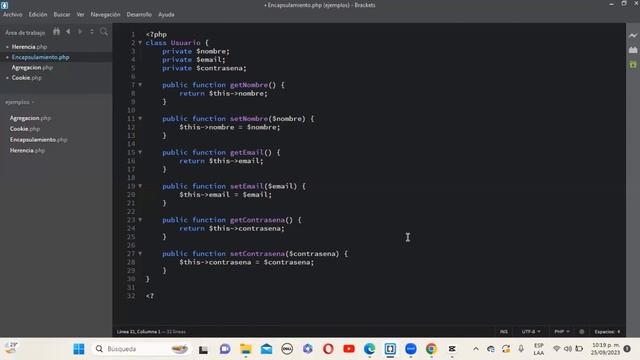The width and height of the screenshot is (640, 360).
Task: Open Task View icon in taskbar
Action: (203, 349)
